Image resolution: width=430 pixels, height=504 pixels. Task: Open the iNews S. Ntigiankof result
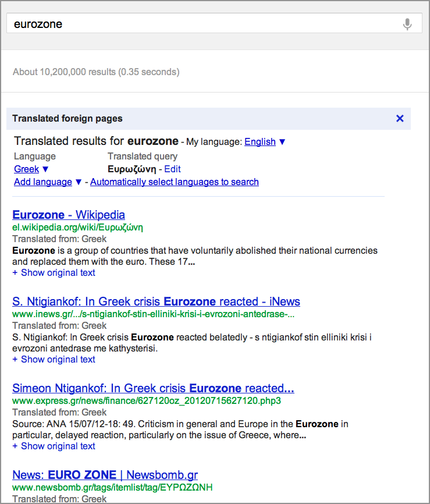[156, 301]
